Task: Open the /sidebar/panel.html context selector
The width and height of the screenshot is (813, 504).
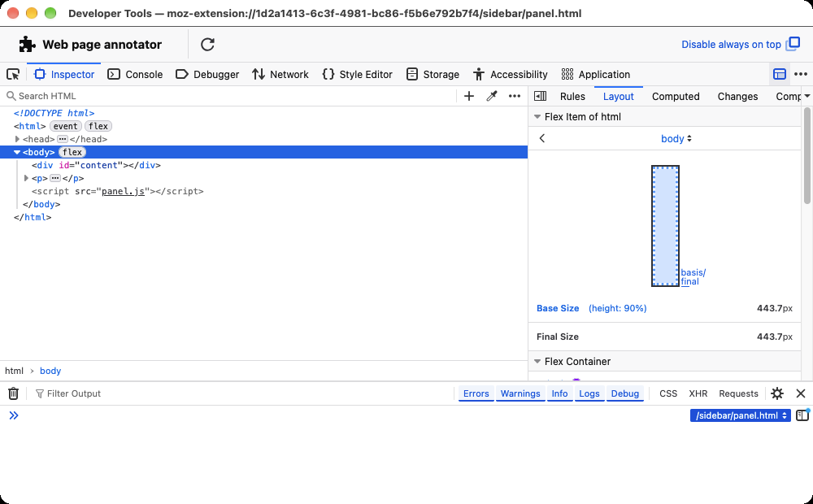Action: pos(740,415)
